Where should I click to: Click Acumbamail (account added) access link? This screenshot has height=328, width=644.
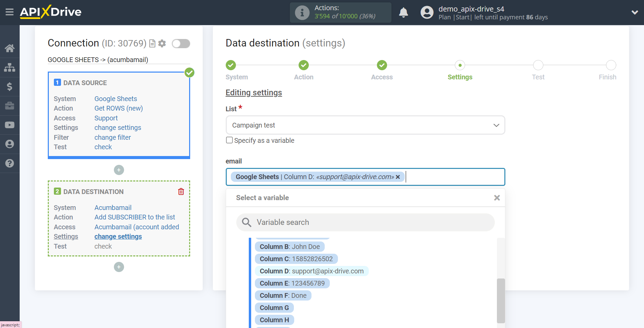point(137,227)
